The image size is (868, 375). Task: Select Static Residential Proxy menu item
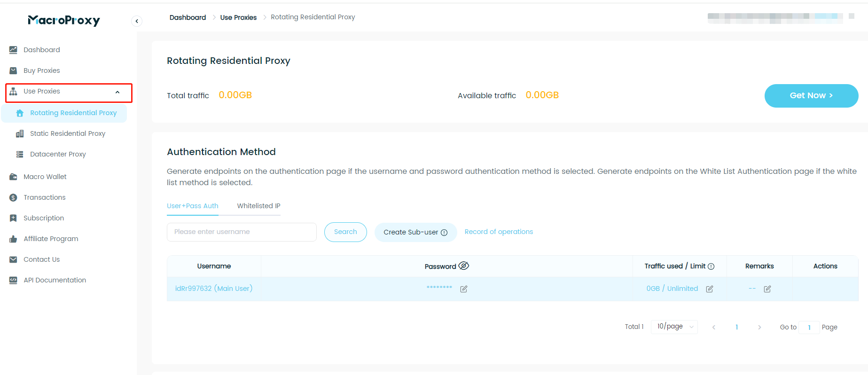click(x=68, y=133)
